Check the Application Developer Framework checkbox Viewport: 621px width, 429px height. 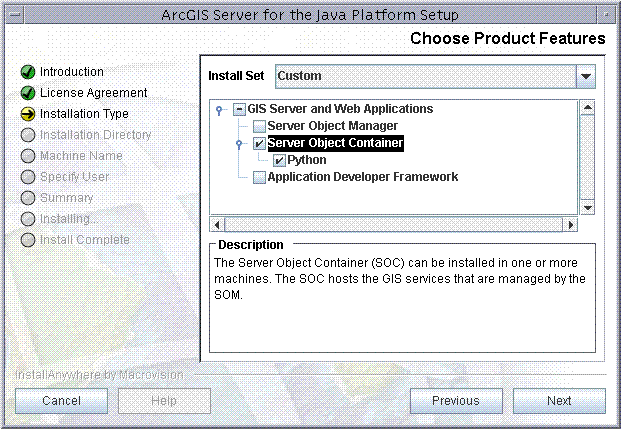click(259, 177)
